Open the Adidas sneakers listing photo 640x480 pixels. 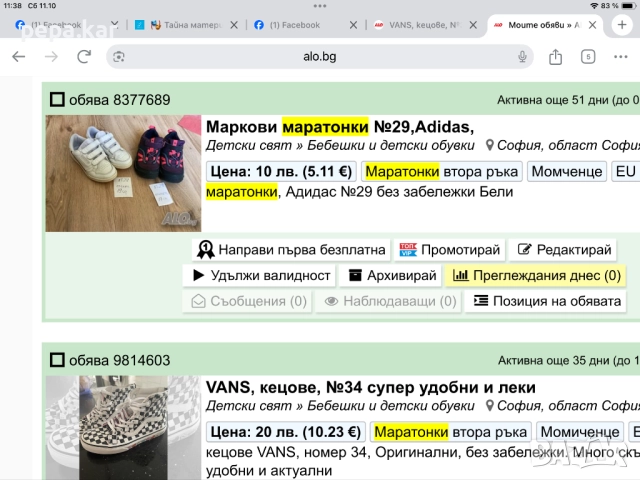coord(123,173)
